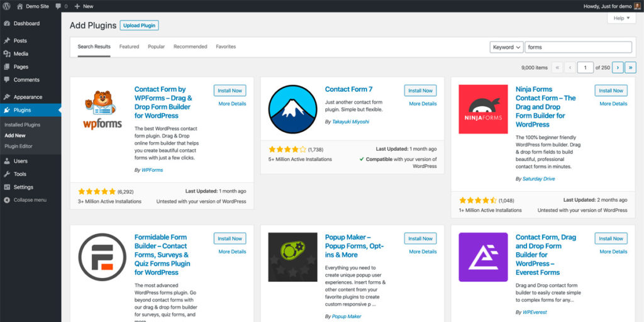Switch to the Recommended tab
This screenshot has width=644, height=322.
[x=190, y=47]
